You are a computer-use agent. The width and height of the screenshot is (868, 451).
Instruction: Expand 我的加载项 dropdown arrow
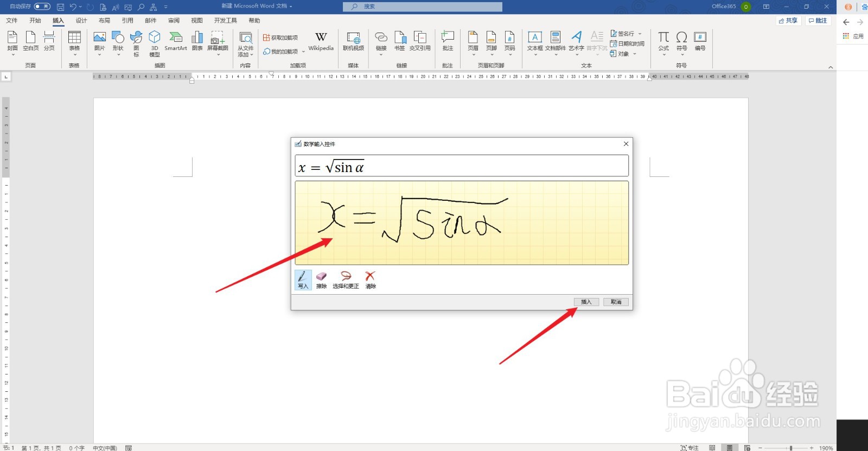[x=303, y=52]
